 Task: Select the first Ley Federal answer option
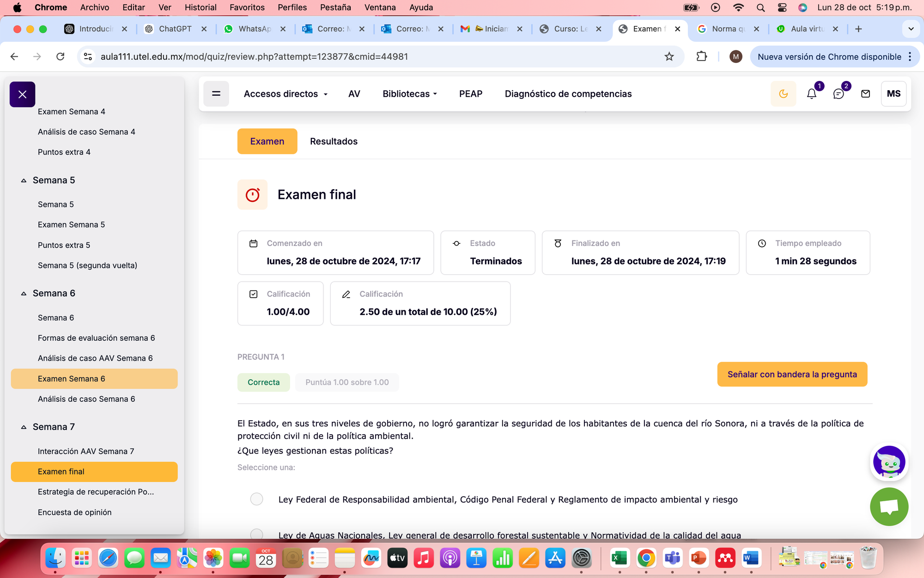[256, 499]
